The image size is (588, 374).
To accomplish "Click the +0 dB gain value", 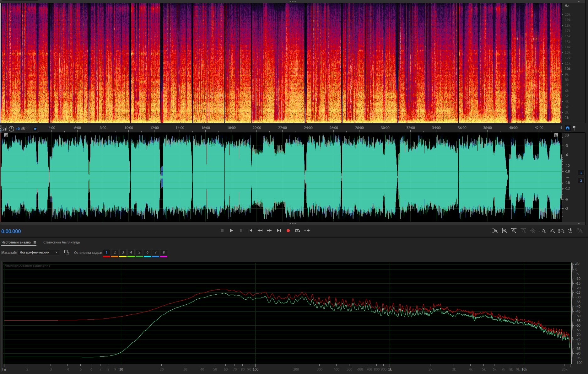I will pos(20,129).
